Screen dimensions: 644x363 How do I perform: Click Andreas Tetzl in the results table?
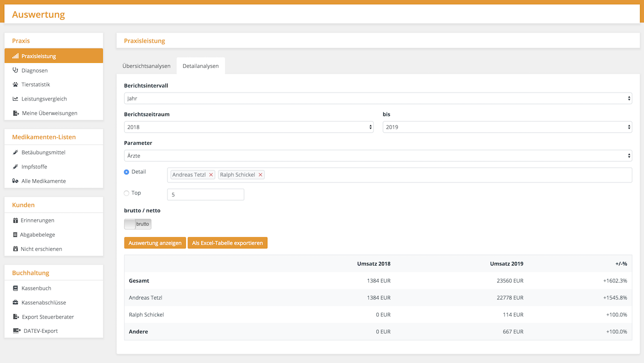click(x=145, y=298)
